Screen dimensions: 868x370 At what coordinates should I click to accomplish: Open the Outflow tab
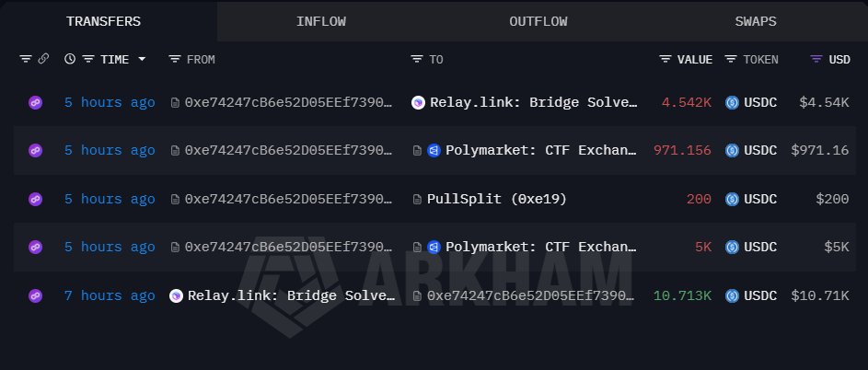click(538, 20)
